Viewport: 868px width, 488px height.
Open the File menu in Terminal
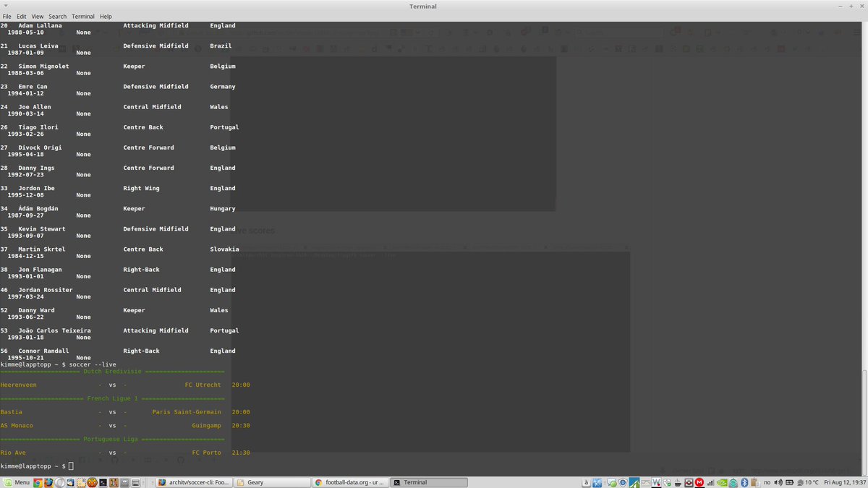tap(7, 16)
